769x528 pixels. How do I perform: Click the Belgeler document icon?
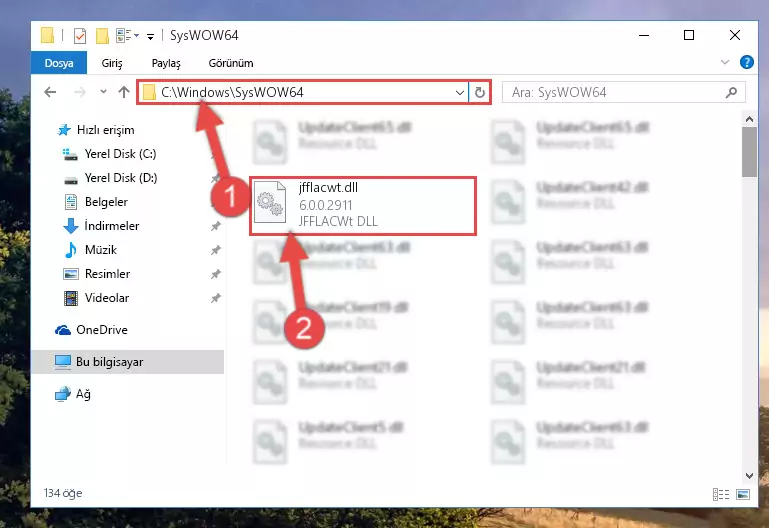(x=71, y=202)
